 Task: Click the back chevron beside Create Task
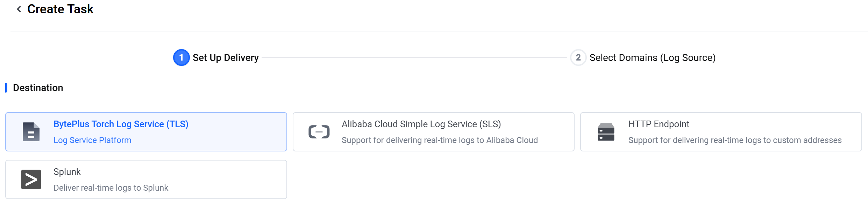coord(19,9)
